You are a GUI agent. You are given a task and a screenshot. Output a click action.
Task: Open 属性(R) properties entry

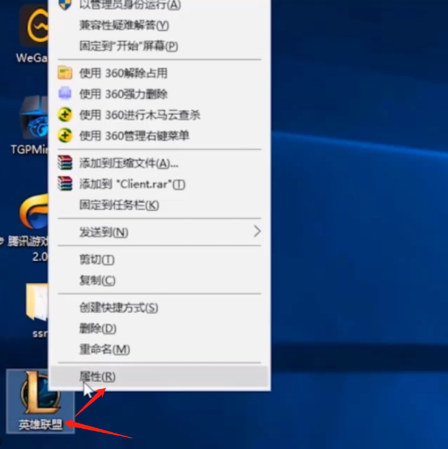point(159,377)
